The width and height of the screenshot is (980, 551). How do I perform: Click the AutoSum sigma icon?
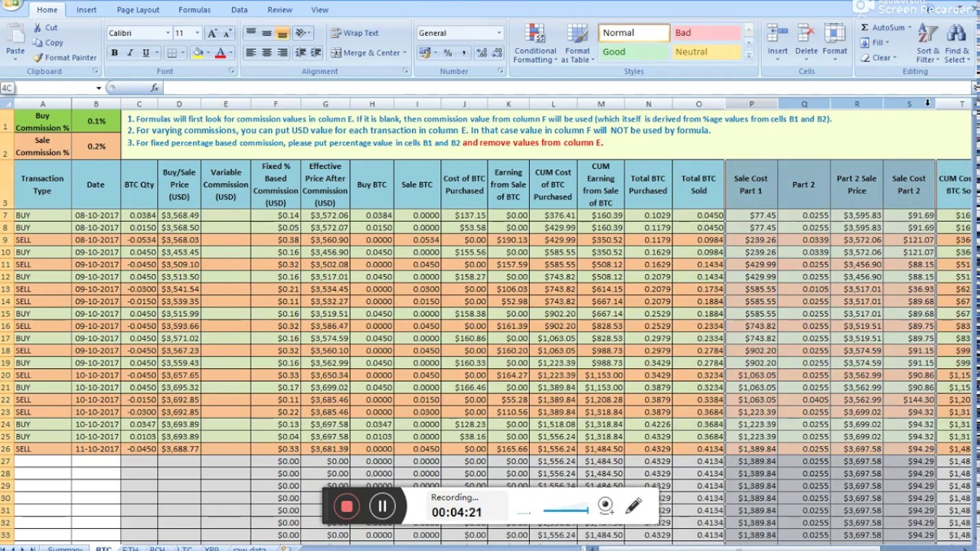coord(864,28)
